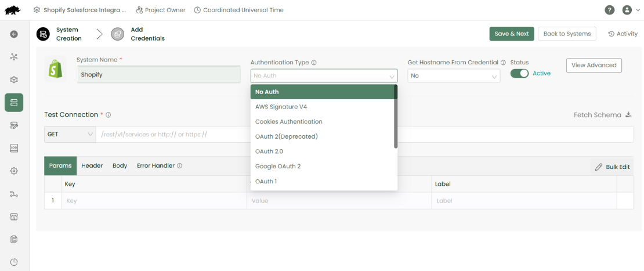Click the authentication dropdown list scrollbar

coord(396,117)
